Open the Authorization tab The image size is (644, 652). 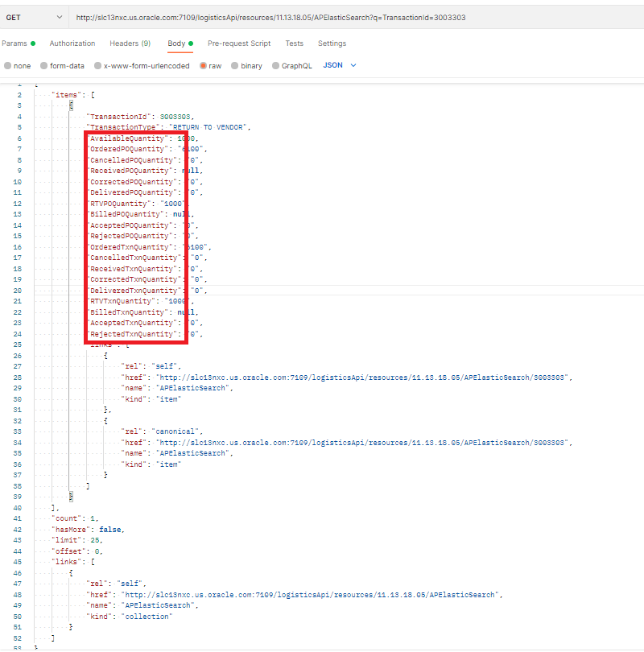click(x=72, y=43)
